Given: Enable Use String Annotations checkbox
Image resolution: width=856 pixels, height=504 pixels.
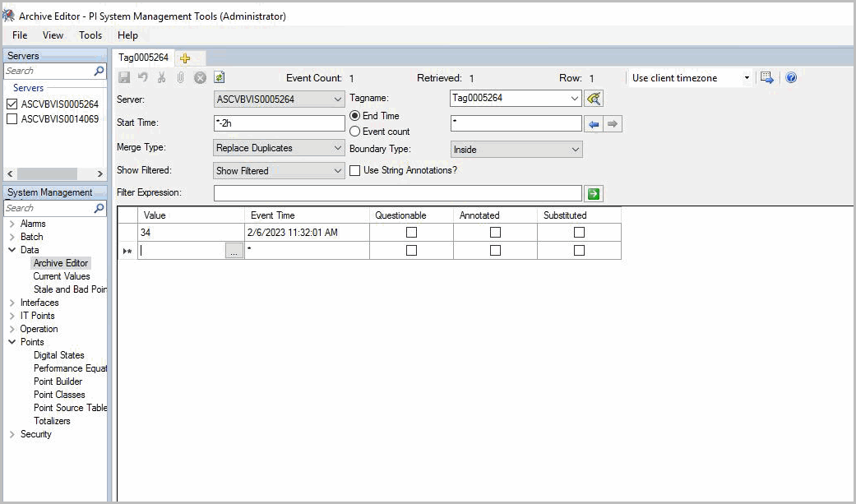Looking at the screenshot, I should [x=355, y=170].
